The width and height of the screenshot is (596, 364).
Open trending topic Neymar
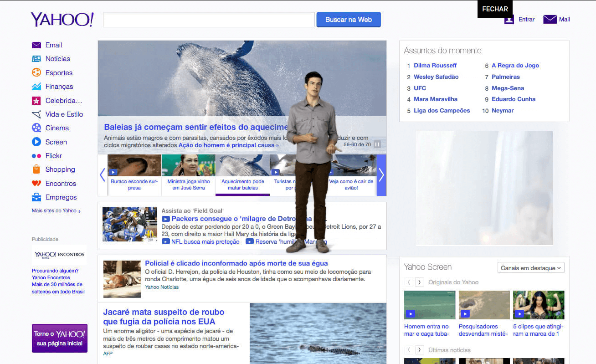503,111
